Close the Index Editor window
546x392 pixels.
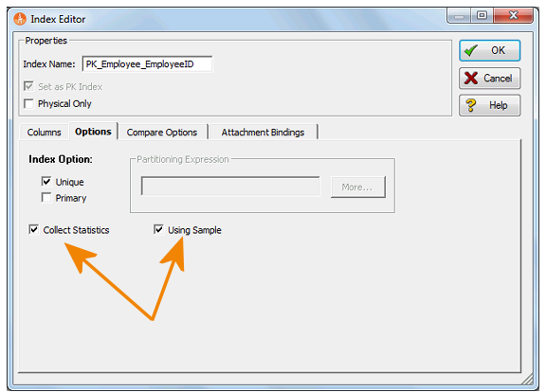click(x=513, y=16)
